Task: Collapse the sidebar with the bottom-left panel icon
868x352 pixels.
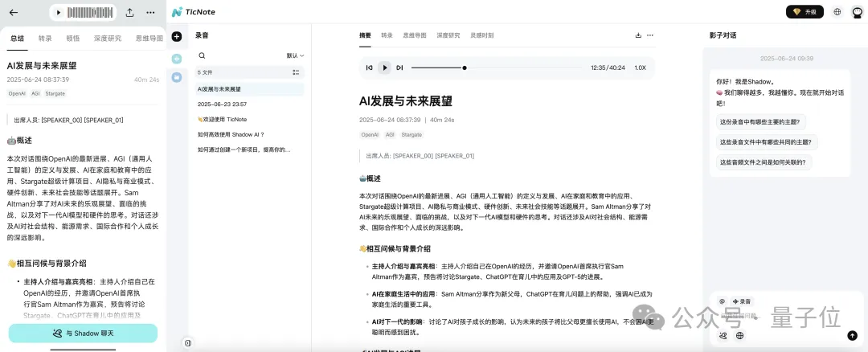Action: click(188, 342)
